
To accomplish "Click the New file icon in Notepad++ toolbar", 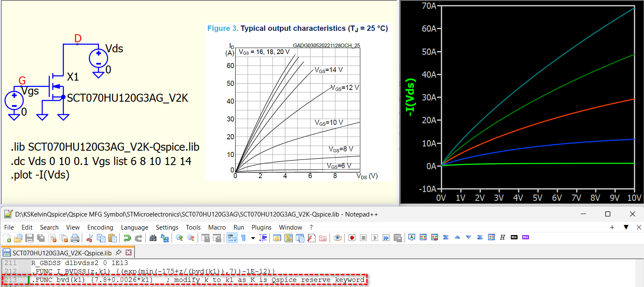I will [x=7, y=238].
